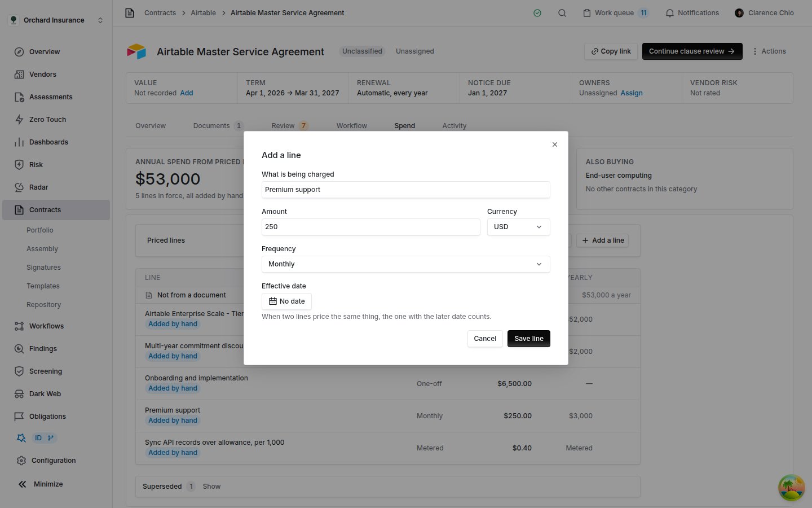Image resolution: width=812 pixels, height=508 pixels.
Task: Show the Superseded lines
Action: click(x=211, y=487)
